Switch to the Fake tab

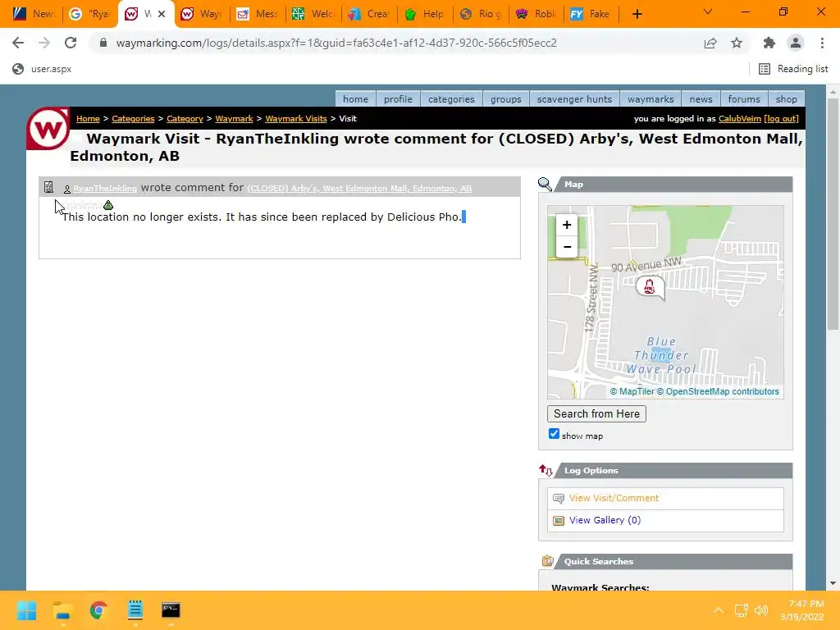tap(590, 14)
